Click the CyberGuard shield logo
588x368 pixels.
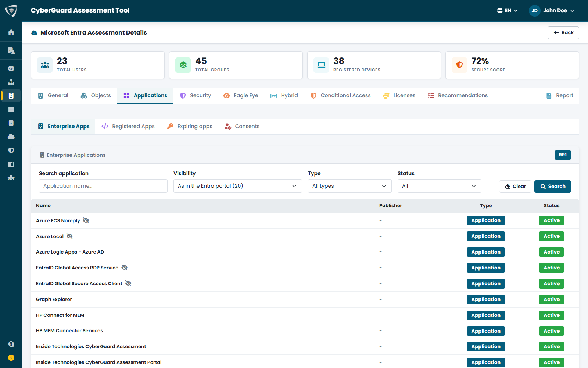11,11
